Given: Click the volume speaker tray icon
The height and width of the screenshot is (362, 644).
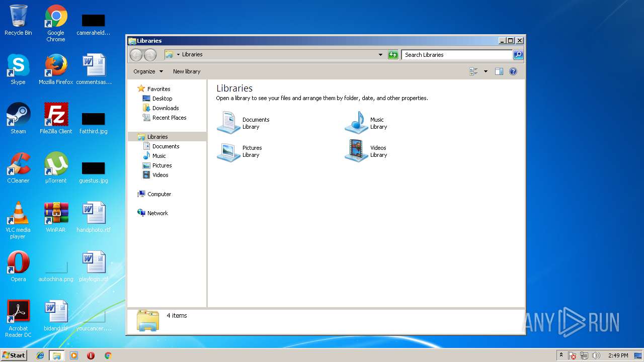Looking at the screenshot, I should coord(596,355).
